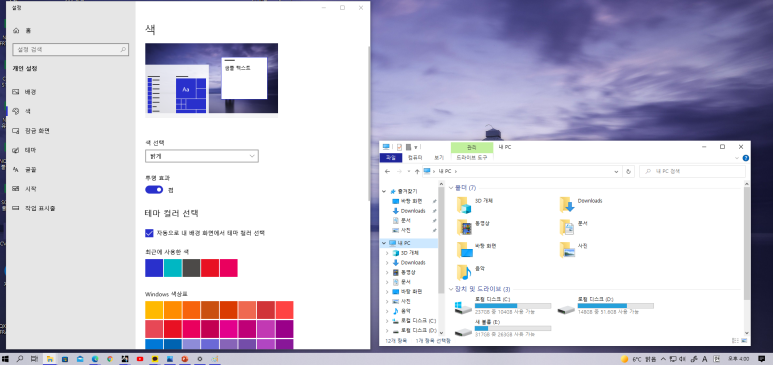The height and width of the screenshot is (365, 773).
Task: Click Explorer's Back arrow
Action: [x=387, y=171]
